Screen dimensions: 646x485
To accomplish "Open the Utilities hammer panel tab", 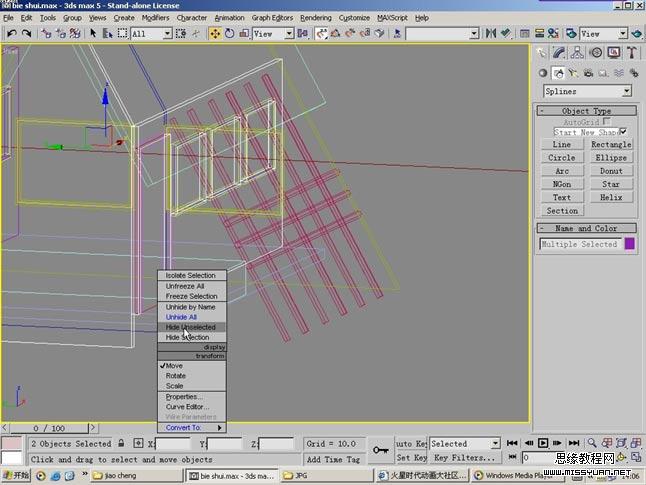I will click(x=632, y=53).
